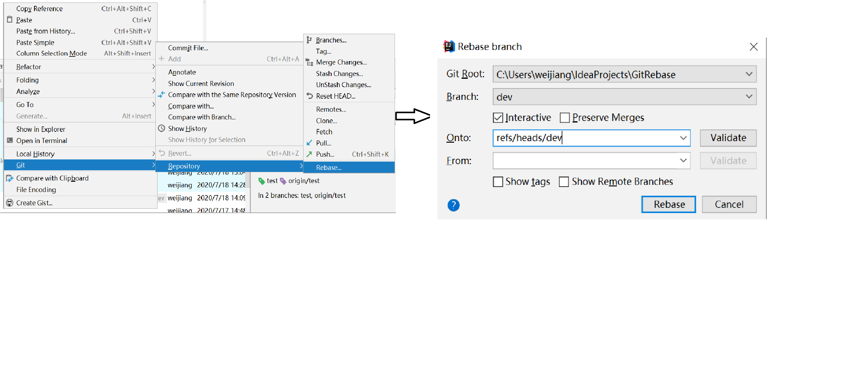
Task: Click the purple origin/test tag icon
Action: (x=283, y=181)
